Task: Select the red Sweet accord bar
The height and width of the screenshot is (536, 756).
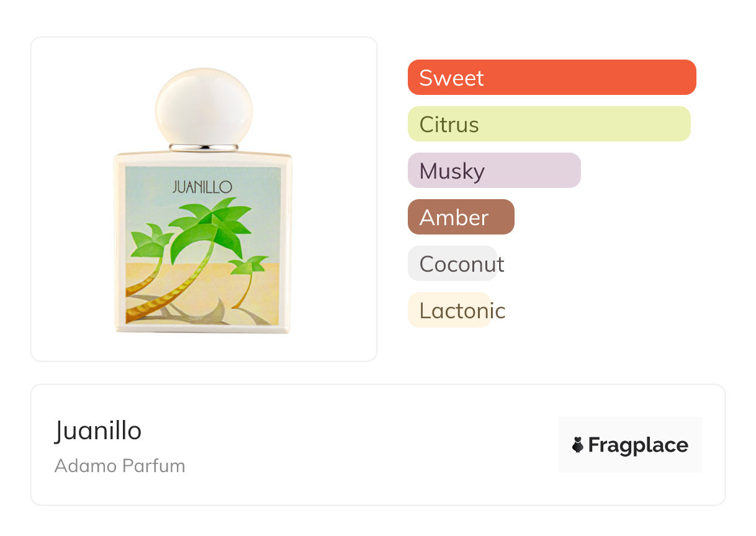Action: coord(551,78)
